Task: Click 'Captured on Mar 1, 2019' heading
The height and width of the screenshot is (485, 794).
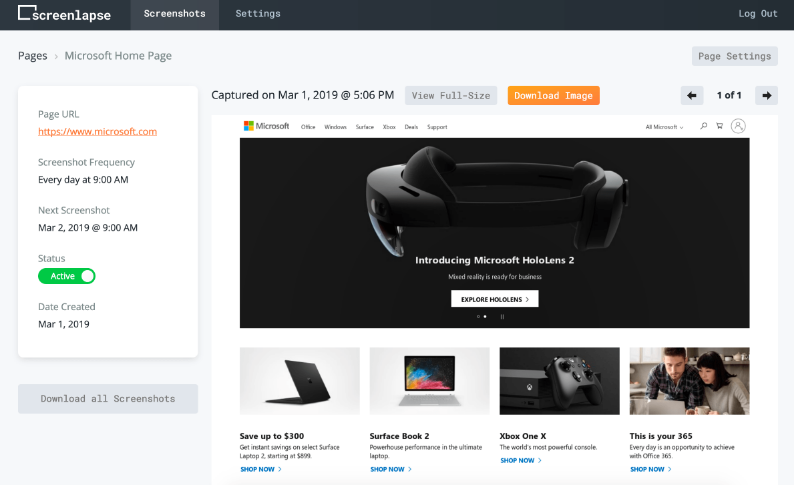Action: point(302,95)
